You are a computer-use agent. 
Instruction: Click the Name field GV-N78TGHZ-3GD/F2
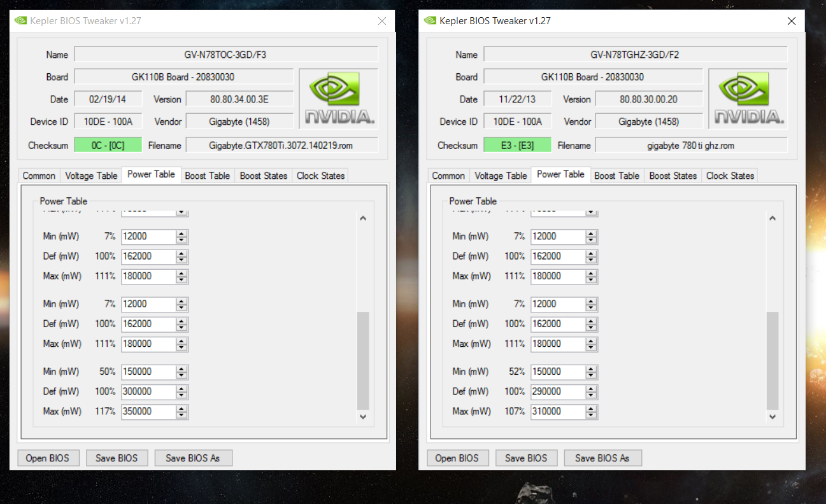[636, 55]
